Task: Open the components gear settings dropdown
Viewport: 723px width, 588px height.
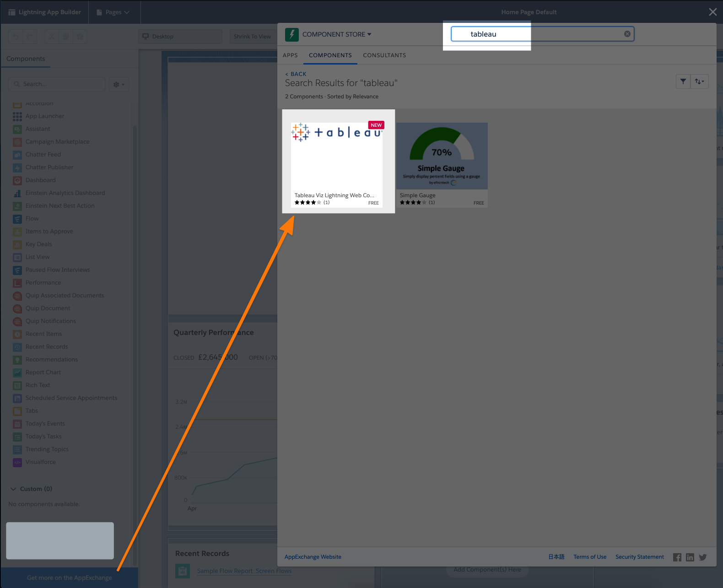Action: pyautogui.click(x=119, y=84)
